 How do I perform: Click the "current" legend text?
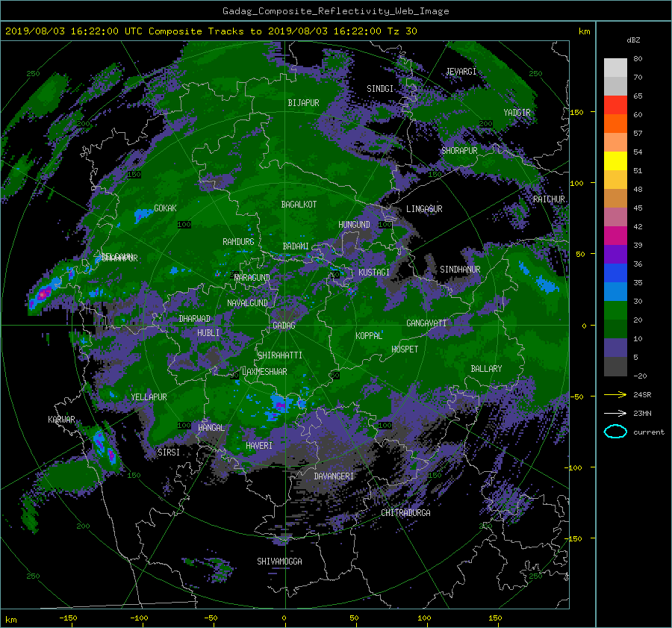pyautogui.click(x=649, y=432)
